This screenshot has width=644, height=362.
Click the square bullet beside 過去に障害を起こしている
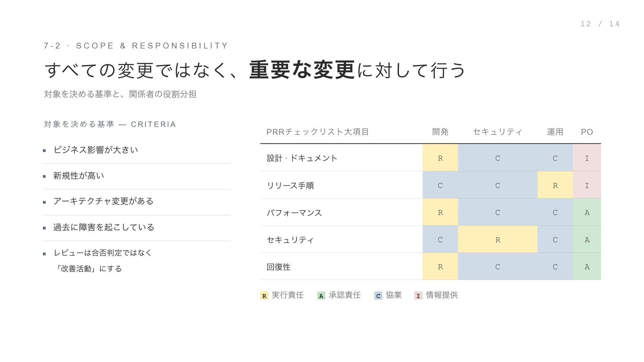[x=44, y=228]
